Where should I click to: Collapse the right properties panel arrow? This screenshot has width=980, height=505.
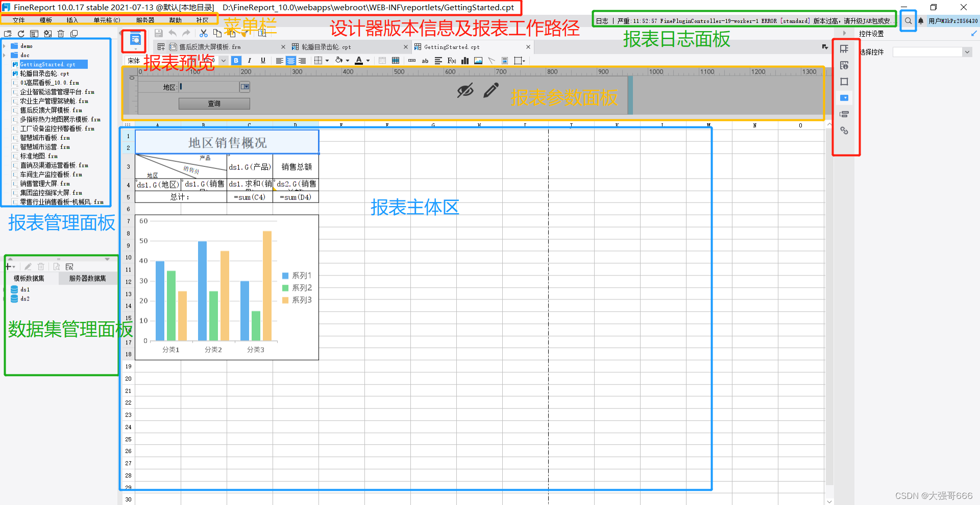[x=845, y=33]
